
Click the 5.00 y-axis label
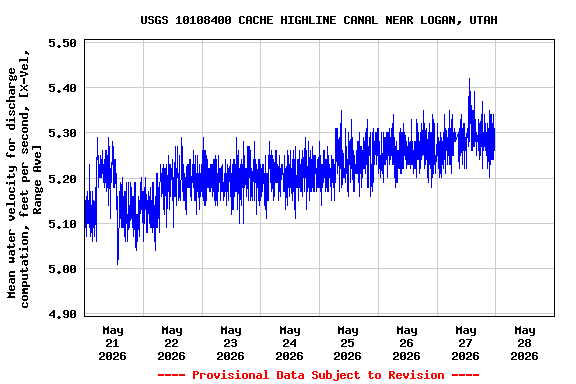point(62,269)
